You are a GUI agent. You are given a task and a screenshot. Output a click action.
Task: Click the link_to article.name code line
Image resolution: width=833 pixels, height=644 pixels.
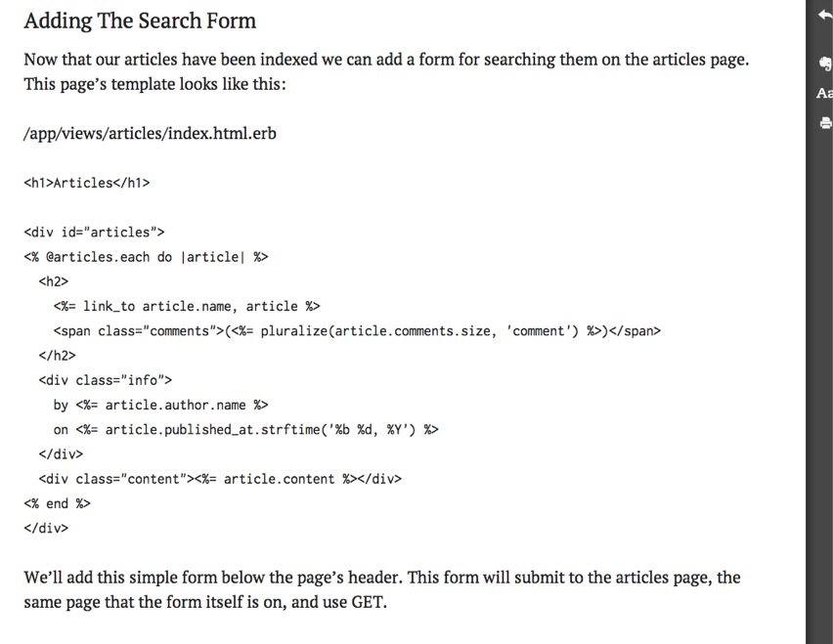pos(187,306)
